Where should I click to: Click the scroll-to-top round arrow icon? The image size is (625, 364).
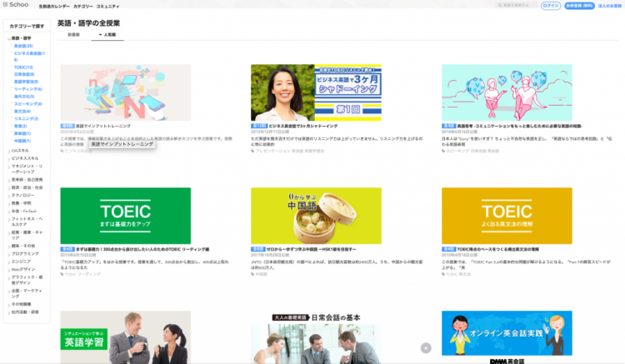click(426, 348)
